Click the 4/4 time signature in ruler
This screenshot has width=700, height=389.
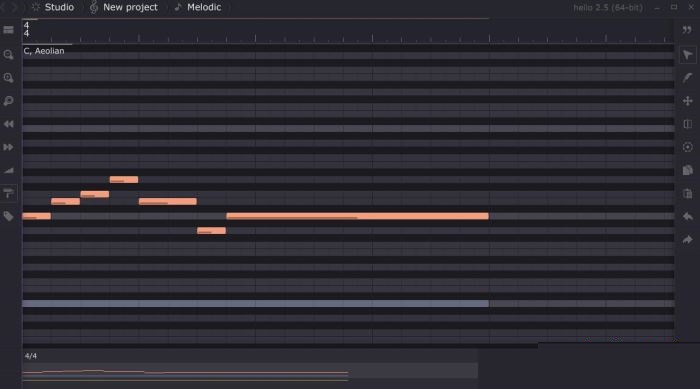click(x=26, y=29)
